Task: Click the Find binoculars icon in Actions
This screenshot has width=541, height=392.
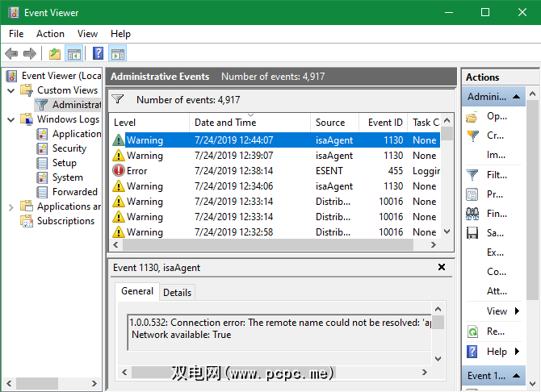Action: coord(472,214)
